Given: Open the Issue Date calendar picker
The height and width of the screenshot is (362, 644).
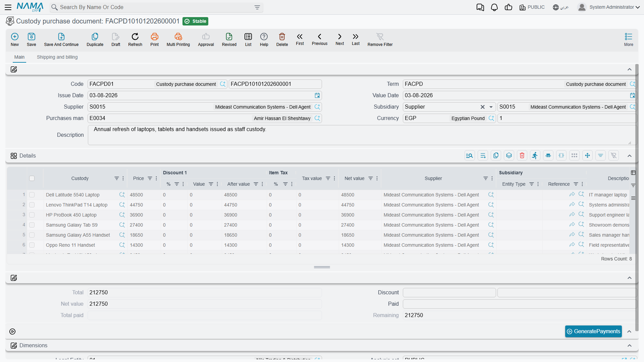Looking at the screenshot, I should (317, 96).
